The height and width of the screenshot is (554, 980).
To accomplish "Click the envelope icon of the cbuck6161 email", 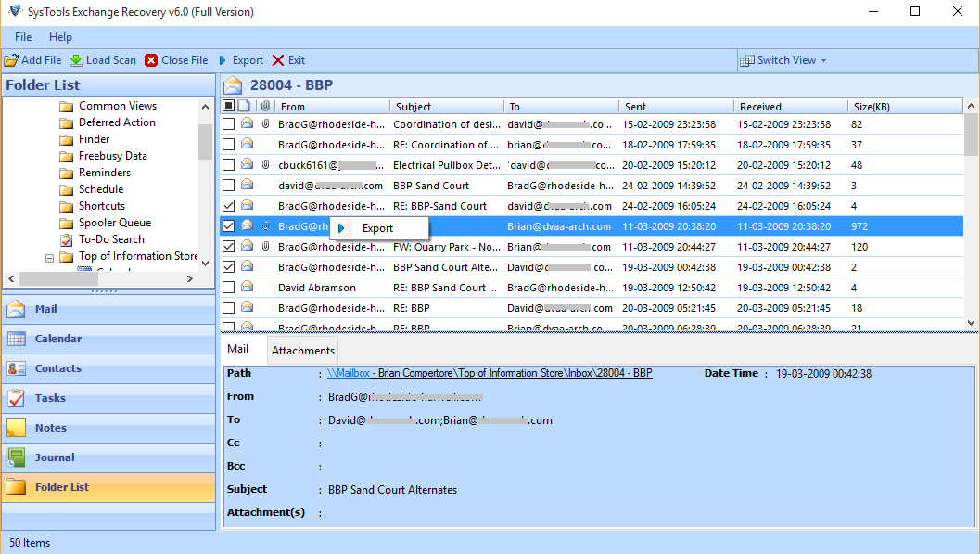I will 248,164.
